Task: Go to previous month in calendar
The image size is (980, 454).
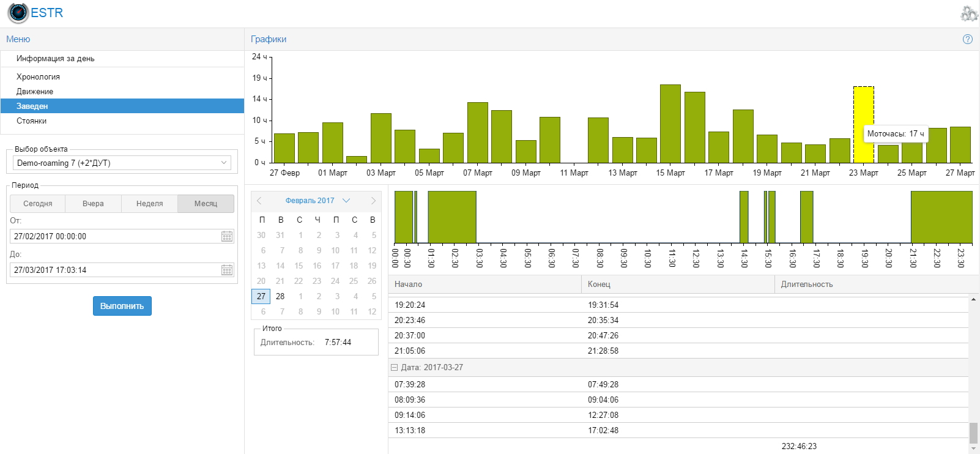Action: 259,201
